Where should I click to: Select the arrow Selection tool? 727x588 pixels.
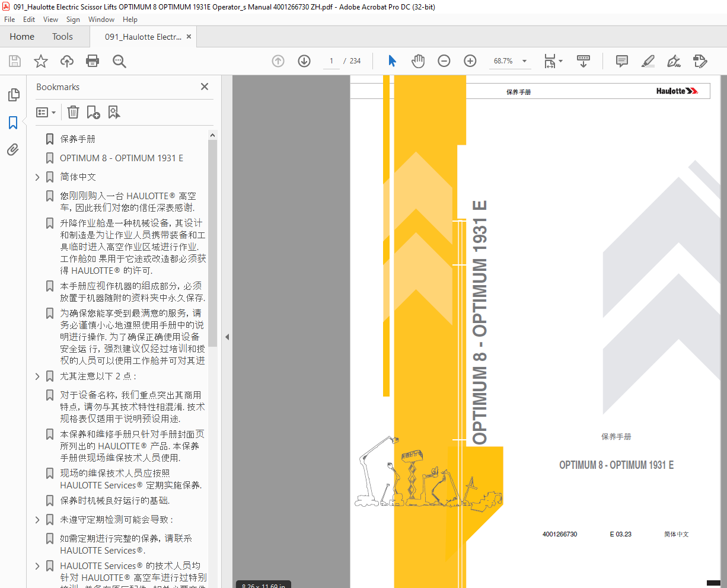(392, 61)
